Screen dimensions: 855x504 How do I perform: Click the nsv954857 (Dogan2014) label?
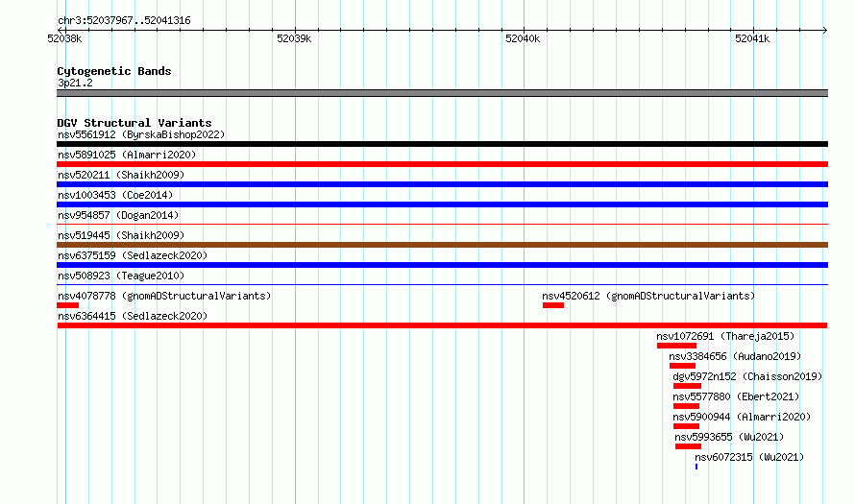(118, 215)
